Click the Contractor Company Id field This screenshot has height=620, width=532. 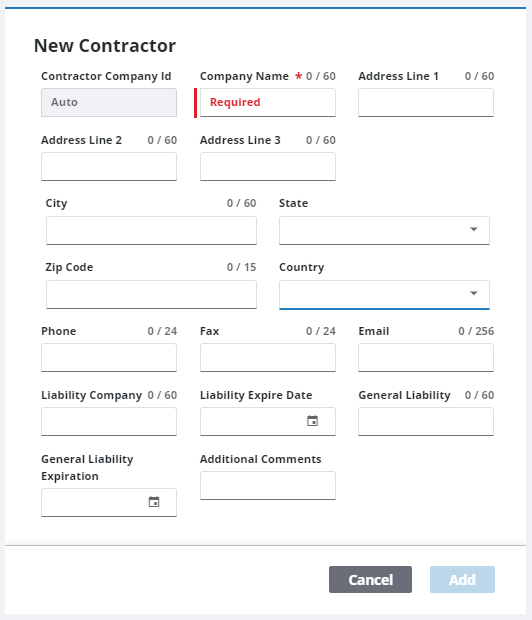pyautogui.click(x=109, y=102)
